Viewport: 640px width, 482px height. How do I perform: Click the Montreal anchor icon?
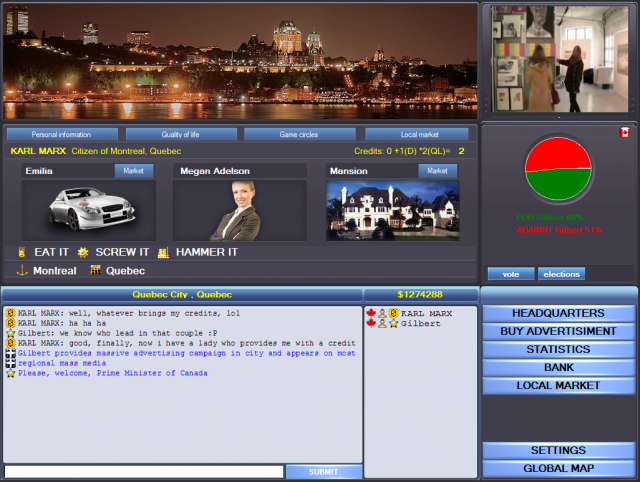(22, 270)
